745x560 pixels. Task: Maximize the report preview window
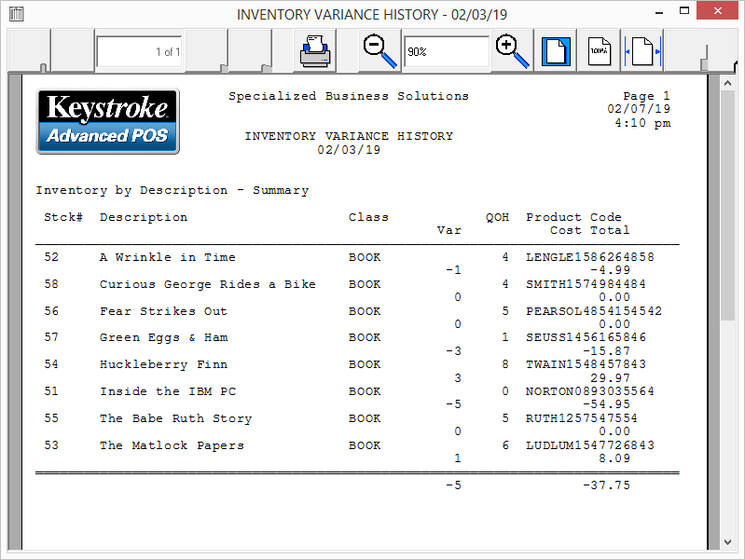685,14
